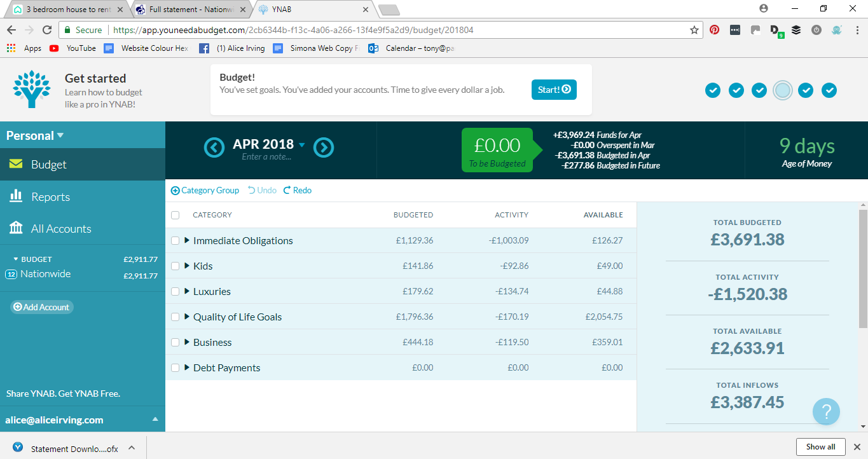
Task: Click the second onboarding checkmark circle
Action: [736, 90]
